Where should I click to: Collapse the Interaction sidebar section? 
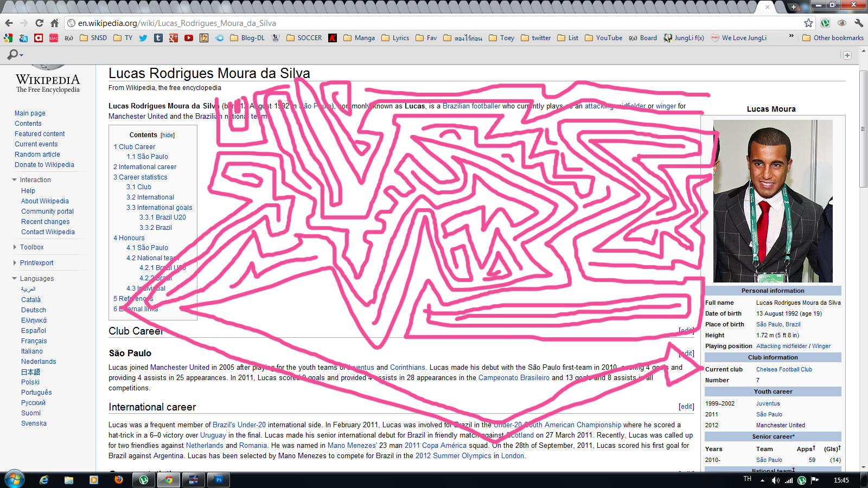tap(15, 180)
